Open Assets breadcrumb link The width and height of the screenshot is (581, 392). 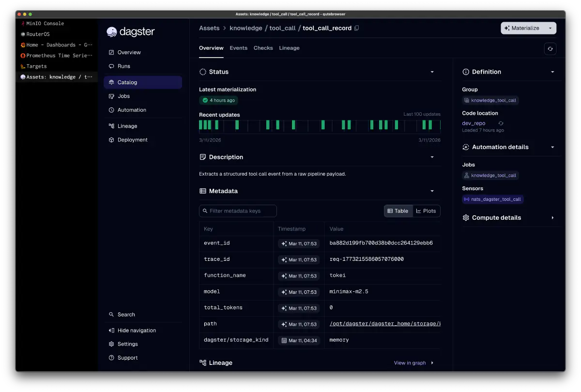(x=209, y=28)
